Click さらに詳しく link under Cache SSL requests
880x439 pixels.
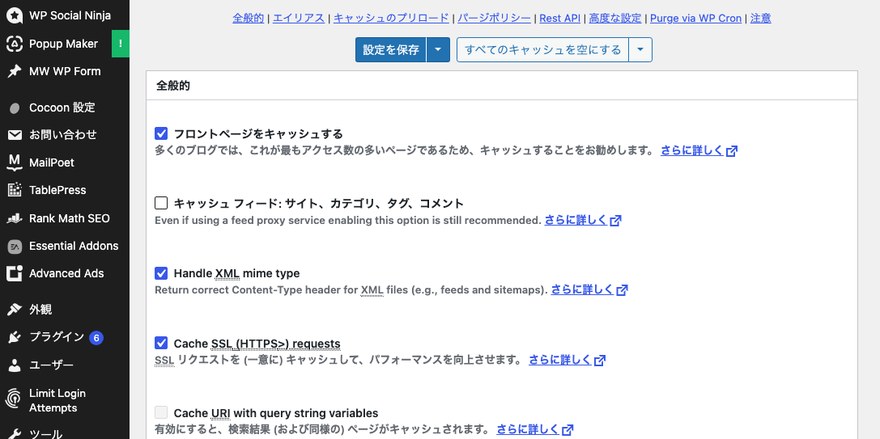click(561, 360)
